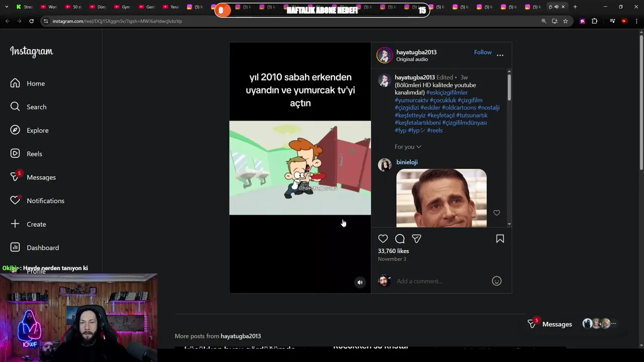644x362 pixels.
Task: Click the Instagram logo
Action: pyautogui.click(x=31, y=51)
